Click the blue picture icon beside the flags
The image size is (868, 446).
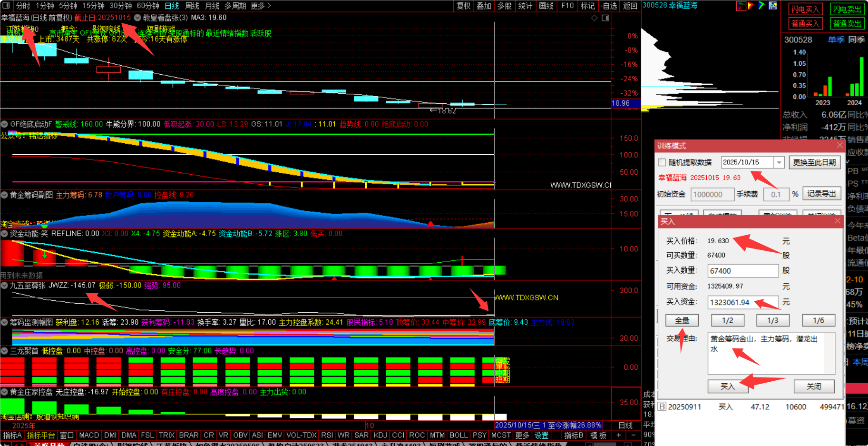pyautogui.click(x=773, y=6)
